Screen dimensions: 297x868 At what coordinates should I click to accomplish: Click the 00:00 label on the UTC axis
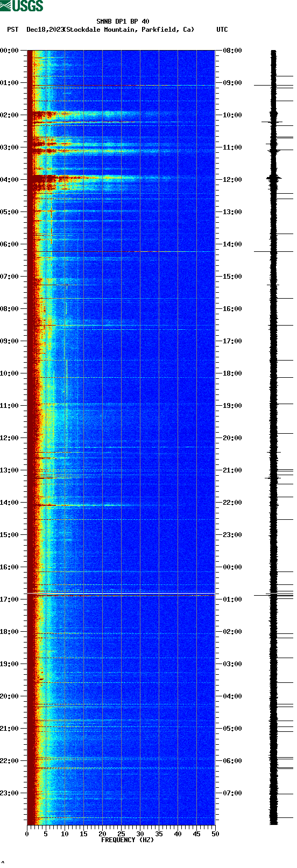pos(232,567)
